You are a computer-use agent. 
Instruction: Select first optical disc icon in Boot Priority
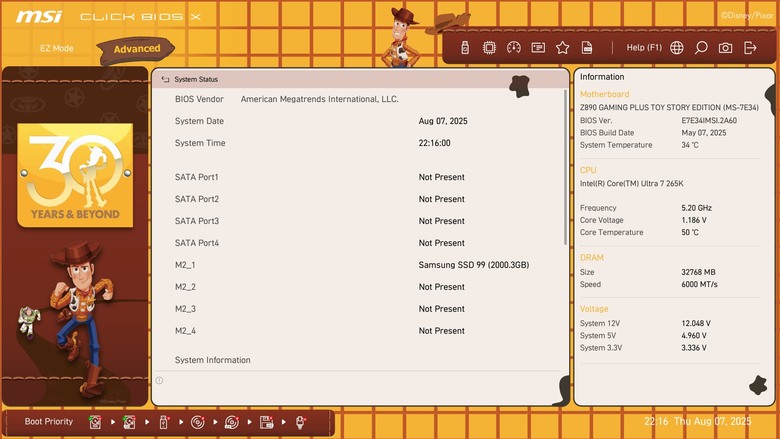pos(197,422)
